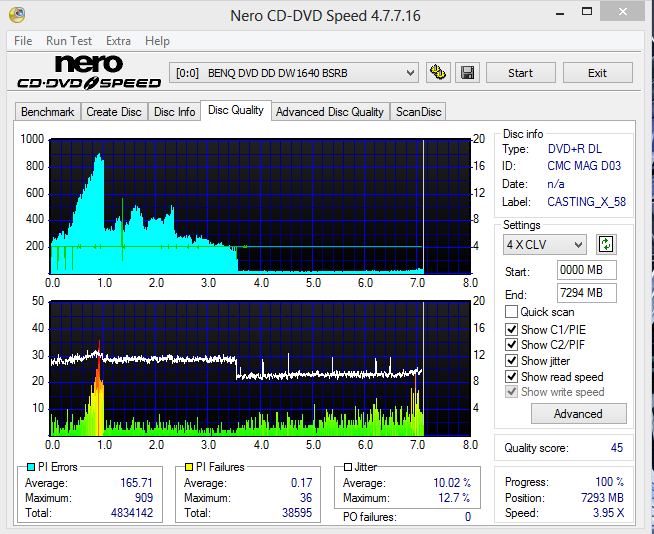Open the Extra menu
The height and width of the screenshot is (534, 654).
118,41
